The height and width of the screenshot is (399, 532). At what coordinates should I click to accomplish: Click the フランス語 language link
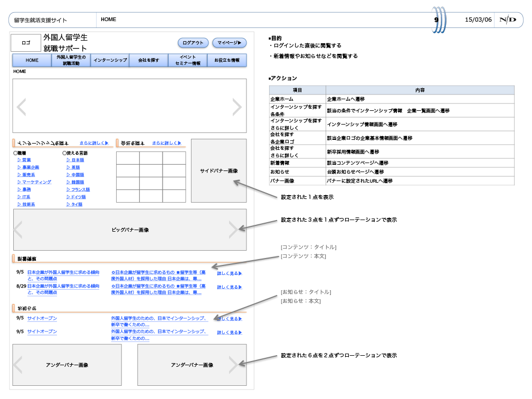[x=80, y=189]
